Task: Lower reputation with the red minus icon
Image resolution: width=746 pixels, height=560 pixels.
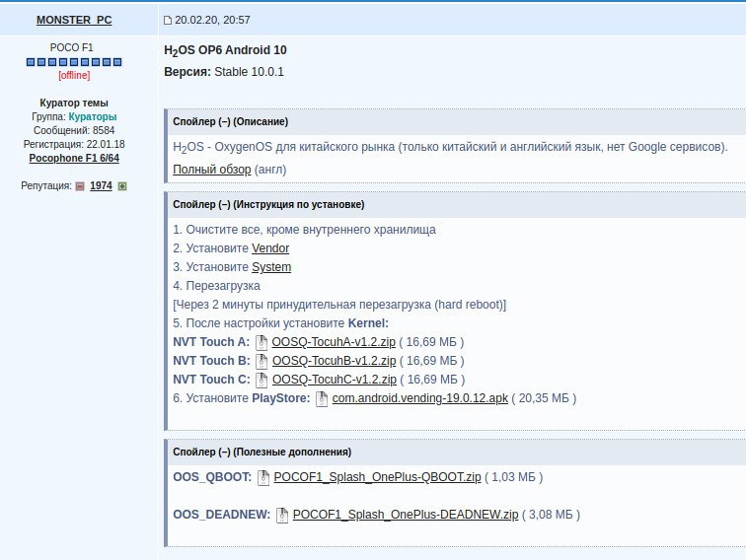Action: point(80,186)
